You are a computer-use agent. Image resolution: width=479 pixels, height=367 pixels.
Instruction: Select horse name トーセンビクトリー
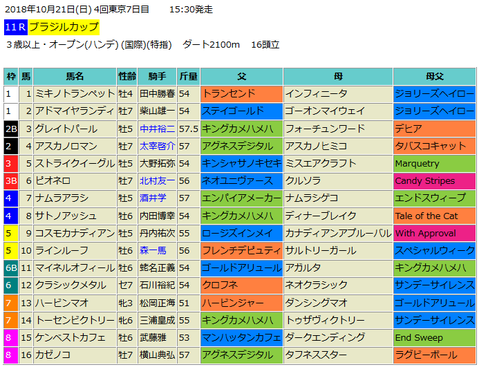(x=75, y=320)
